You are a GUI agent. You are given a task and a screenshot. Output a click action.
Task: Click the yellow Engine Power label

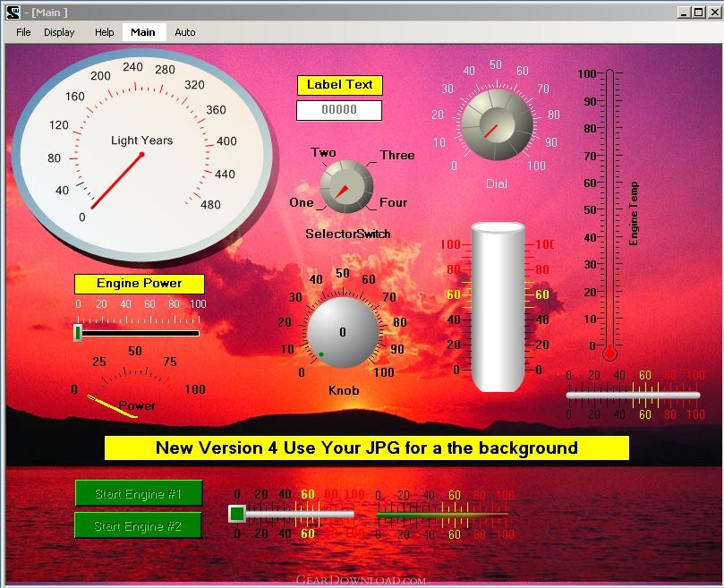[139, 284]
